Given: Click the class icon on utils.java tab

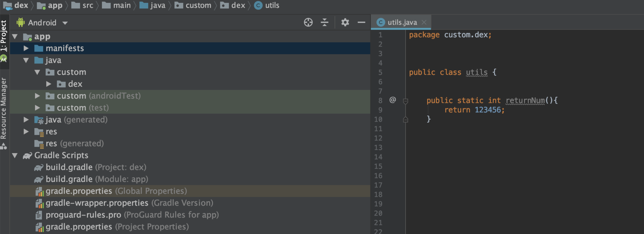Looking at the screenshot, I should coord(381,22).
